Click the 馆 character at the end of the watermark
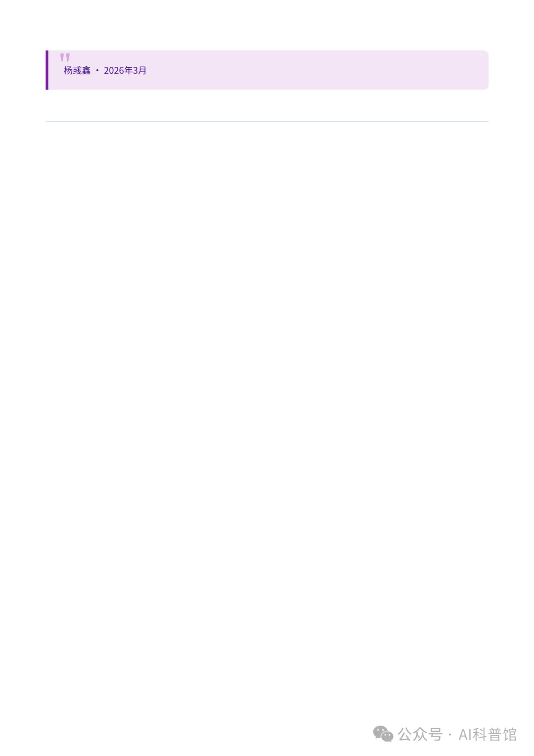This screenshot has height=756, width=534. [509, 734]
